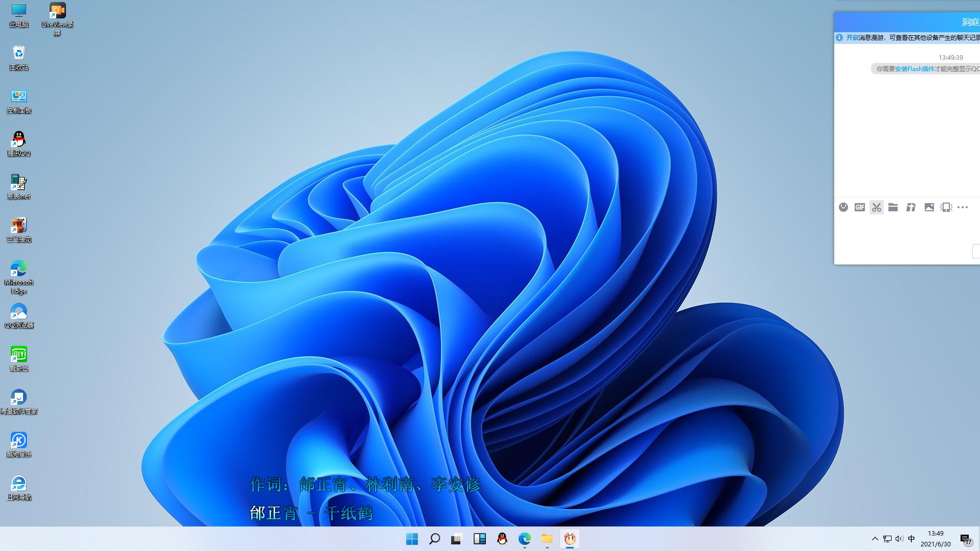
Task: Open the emoji picker in the QQ chat
Action: [843, 207]
